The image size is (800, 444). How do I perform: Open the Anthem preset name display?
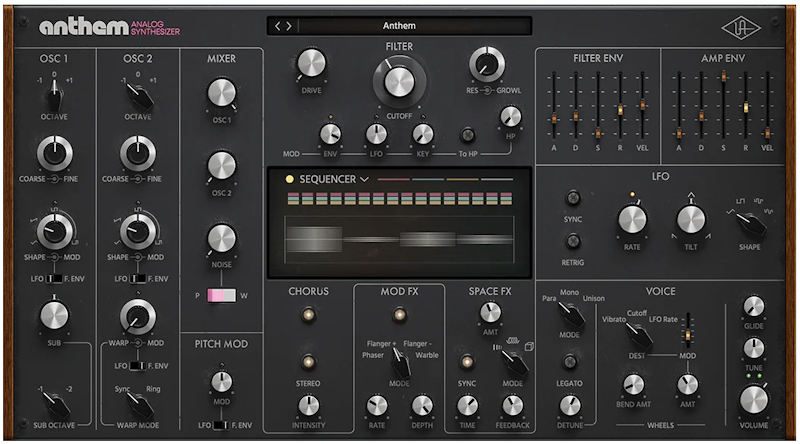(x=399, y=26)
